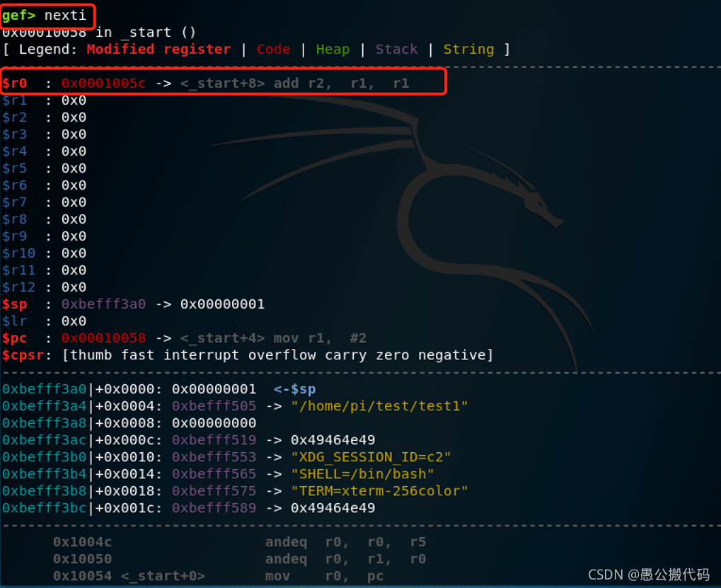721x588 pixels.
Task: Click the $pc register name
Action: click(15, 338)
